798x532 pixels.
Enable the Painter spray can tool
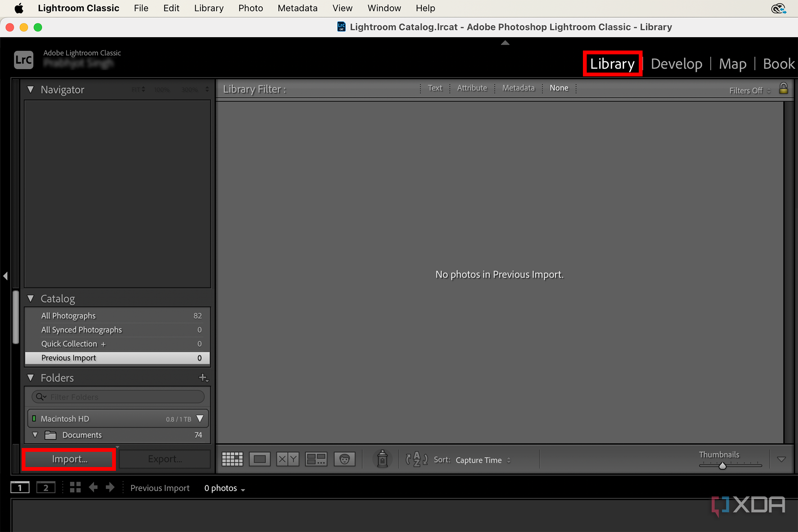tap(382, 459)
